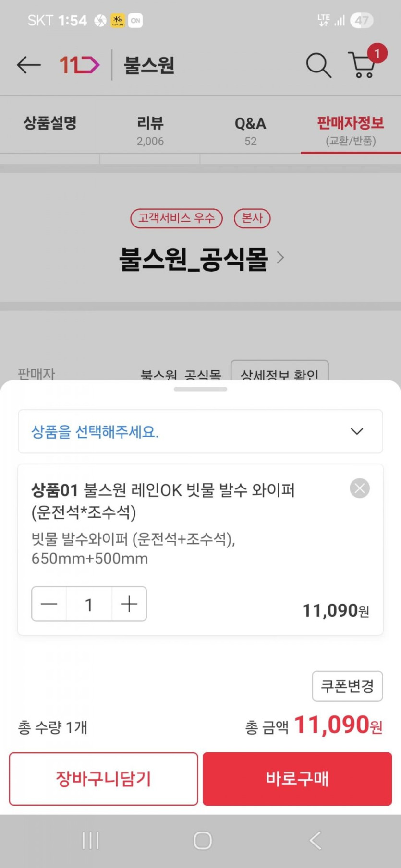Tap the back arrow in the header
401x868 pixels.
28,65
